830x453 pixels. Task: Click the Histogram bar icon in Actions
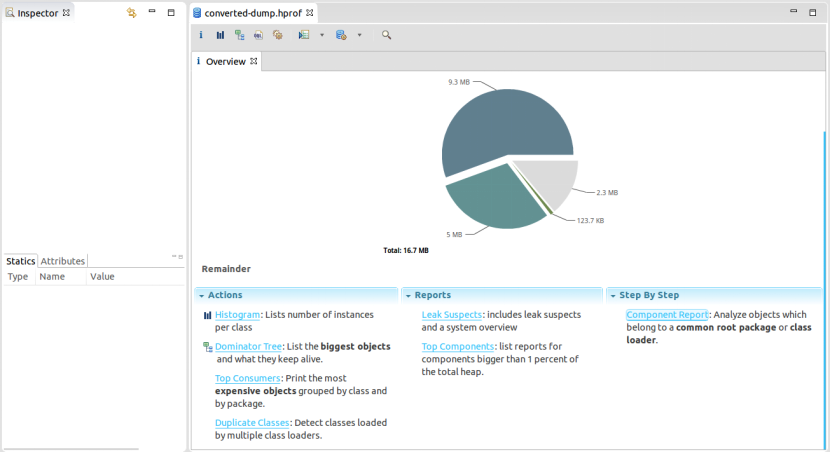click(x=208, y=315)
